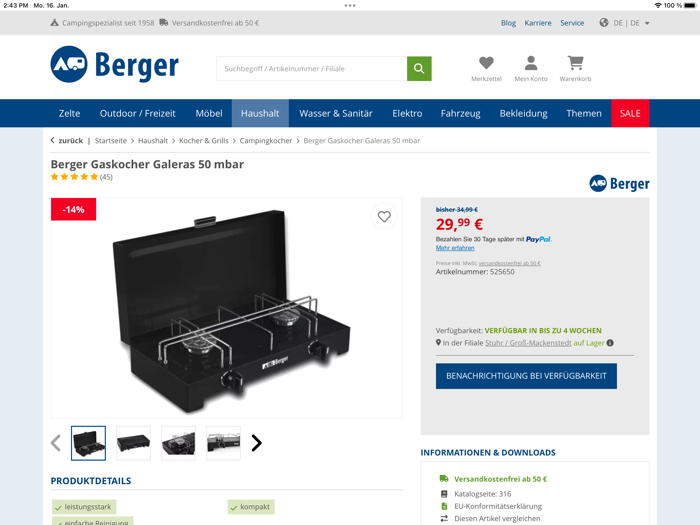Click the info icon next to auf Lager
Screen dimensions: 700x525
tap(610, 343)
